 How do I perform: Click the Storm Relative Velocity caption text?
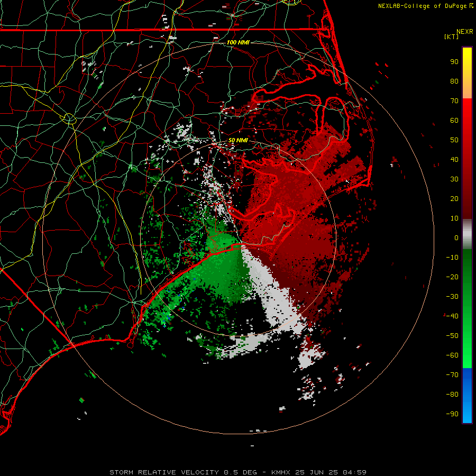pos(164,472)
